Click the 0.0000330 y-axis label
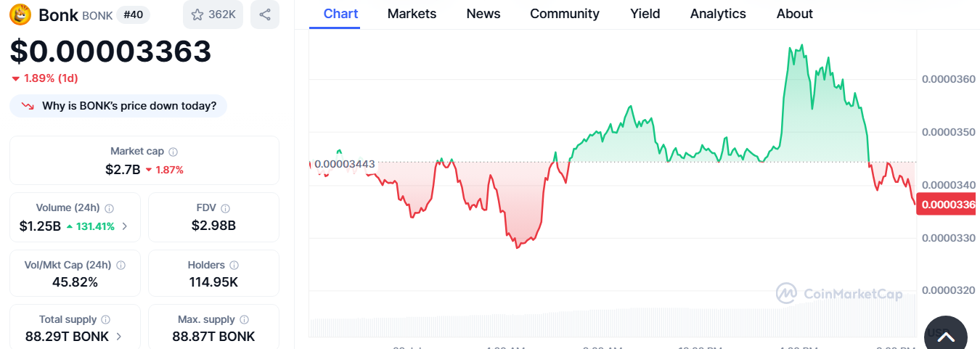Viewport: 980px width, 349px height. (x=949, y=238)
